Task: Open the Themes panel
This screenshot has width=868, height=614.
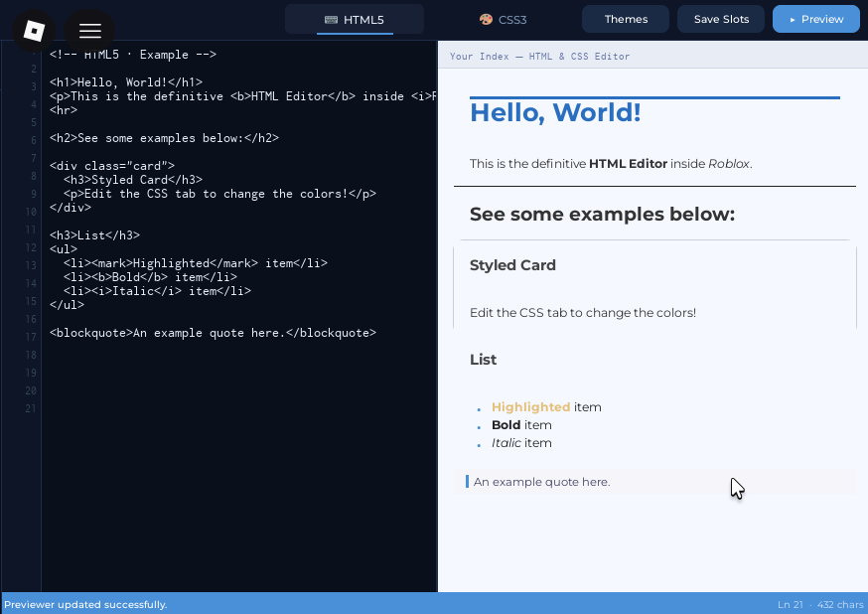Action: point(626,19)
